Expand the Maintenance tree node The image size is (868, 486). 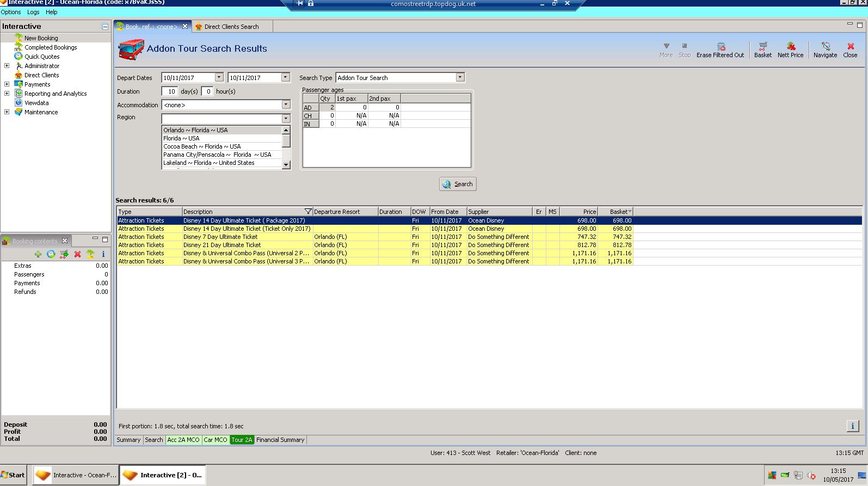pyautogui.click(x=7, y=112)
